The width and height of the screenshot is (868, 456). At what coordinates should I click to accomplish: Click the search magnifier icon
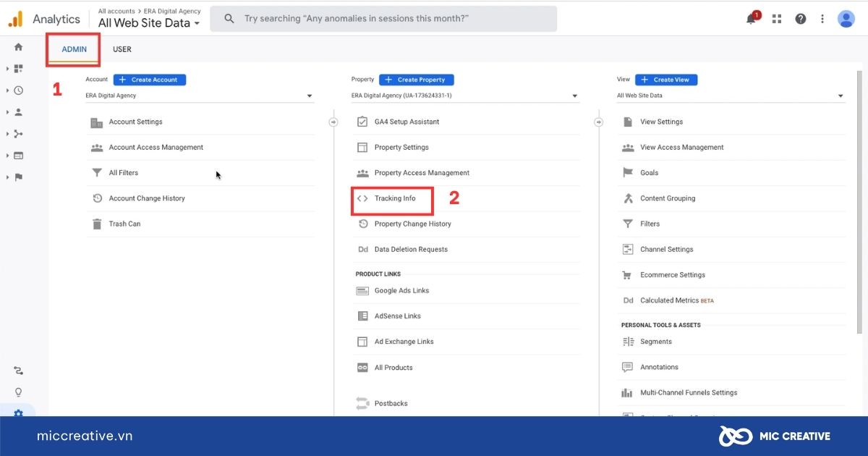coord(229,19)
